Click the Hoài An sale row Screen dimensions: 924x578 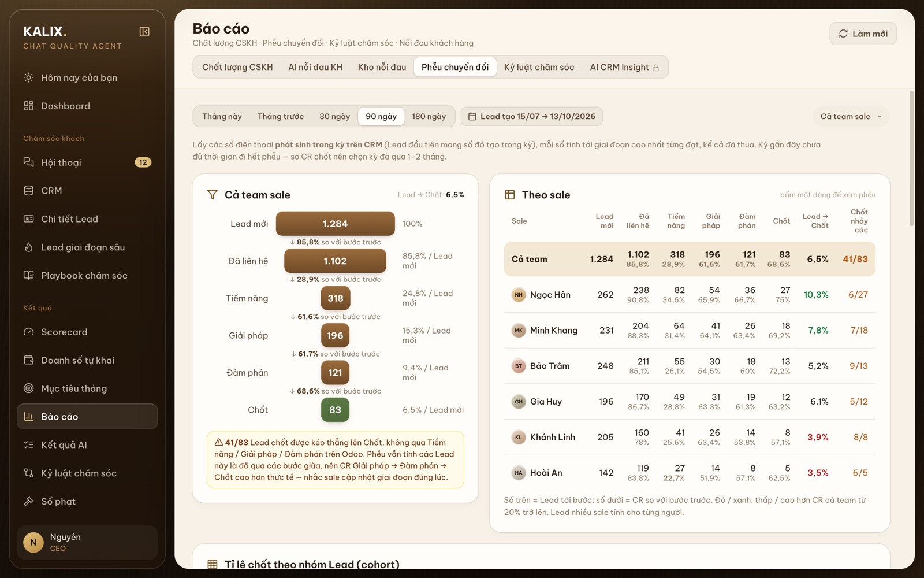pos(690,473)
